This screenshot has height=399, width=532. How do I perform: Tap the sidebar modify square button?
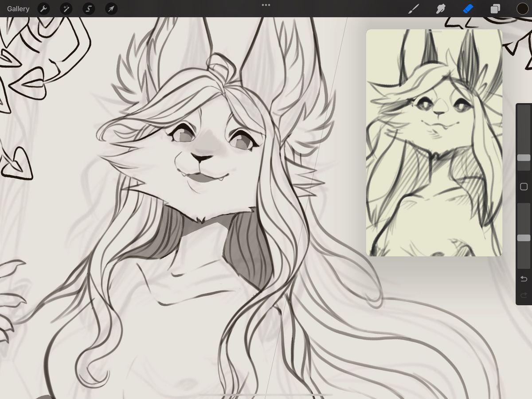point(524,187)
